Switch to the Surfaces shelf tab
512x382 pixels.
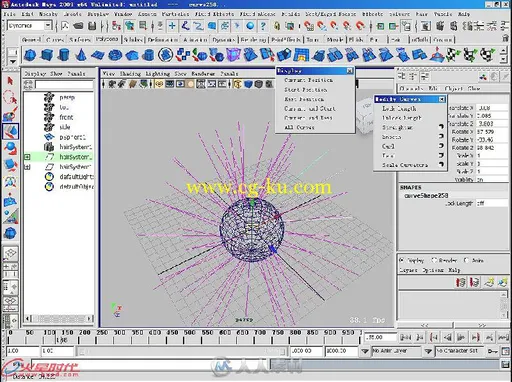click(x=80, y=40)
